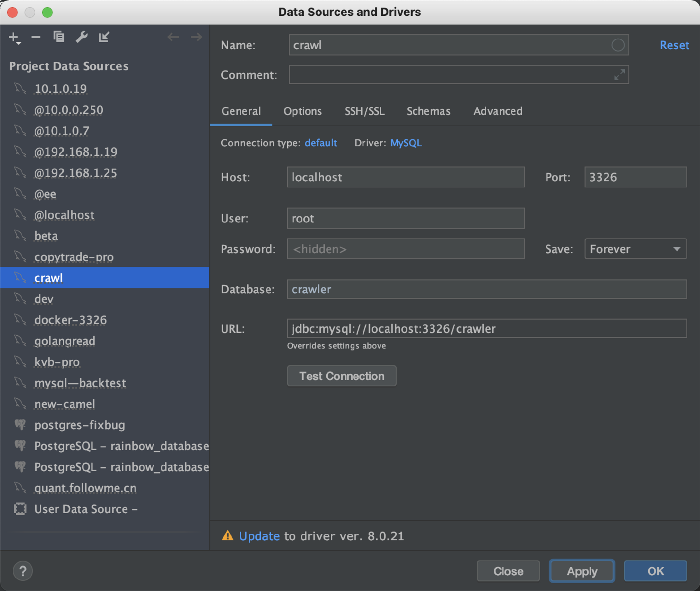Image resolution: width=700 pixels, height=591 pixels.
Task: Click the Reset link
Action: 674,45
